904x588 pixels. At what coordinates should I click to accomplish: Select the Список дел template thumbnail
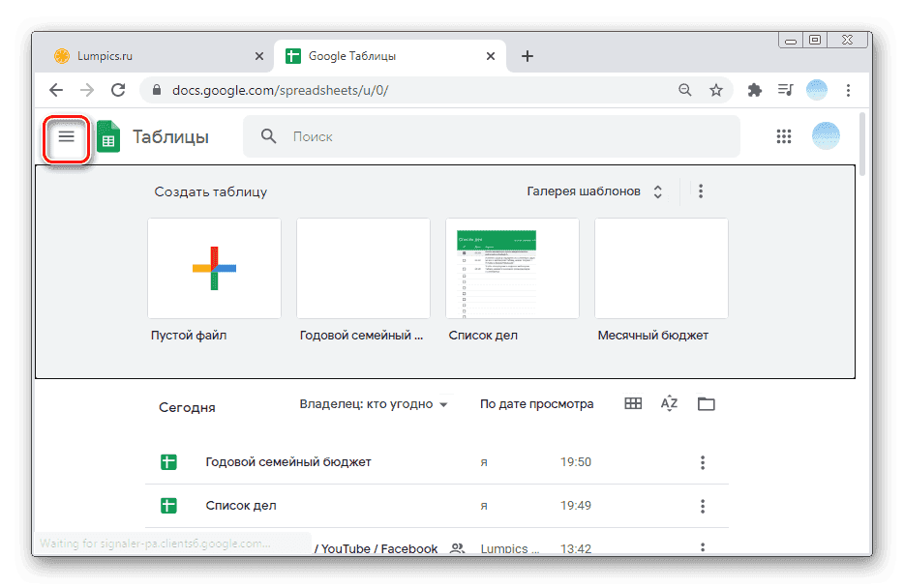(x=512, y=268)
